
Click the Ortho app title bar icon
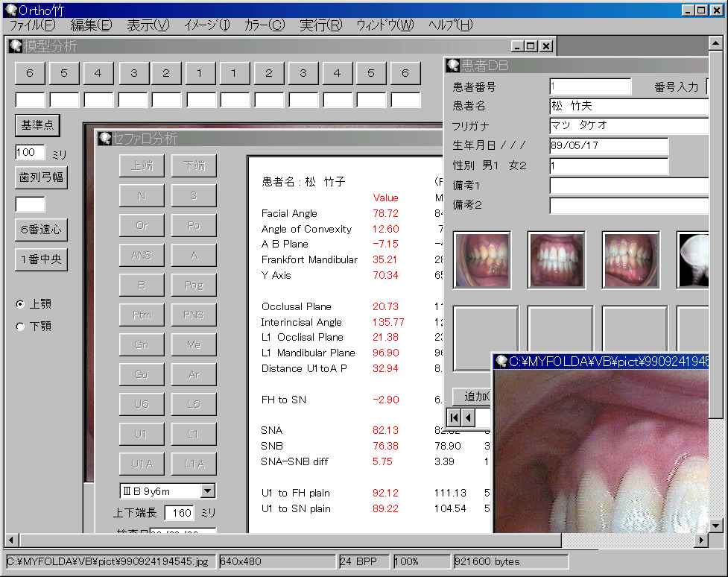tap(10, 10)
